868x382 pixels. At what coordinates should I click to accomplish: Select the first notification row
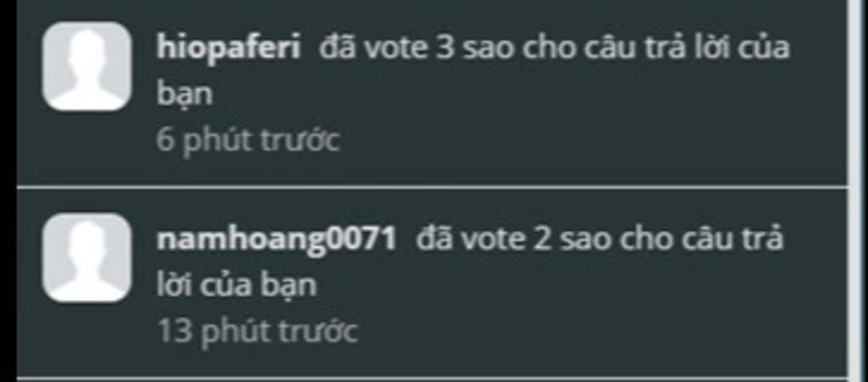click(x=431, y=93)
